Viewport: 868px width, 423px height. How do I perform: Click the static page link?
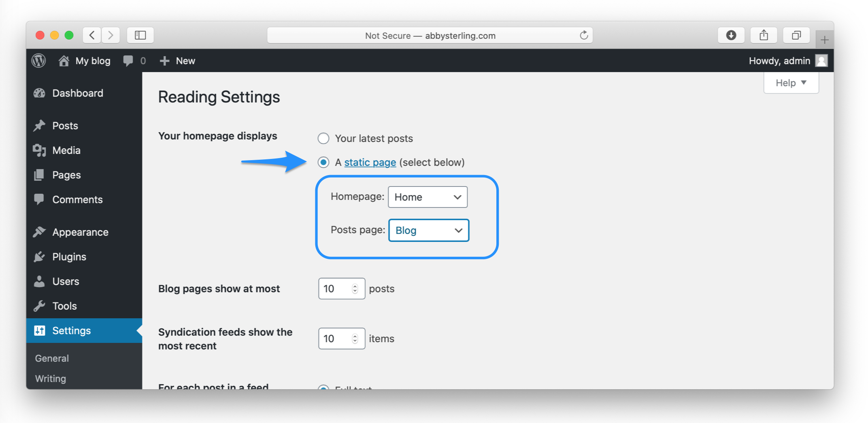click(x=370, y=162)
